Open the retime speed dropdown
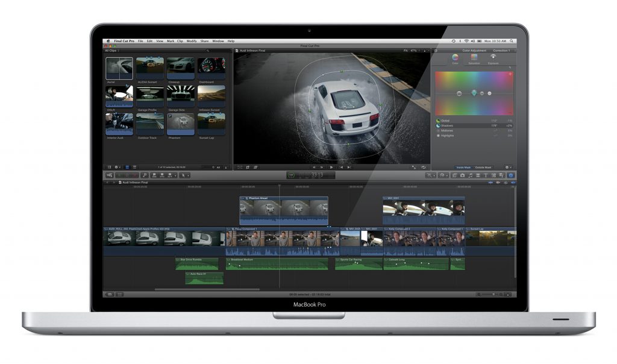This screenshot has width=617, height=364. tap(443, 175)
